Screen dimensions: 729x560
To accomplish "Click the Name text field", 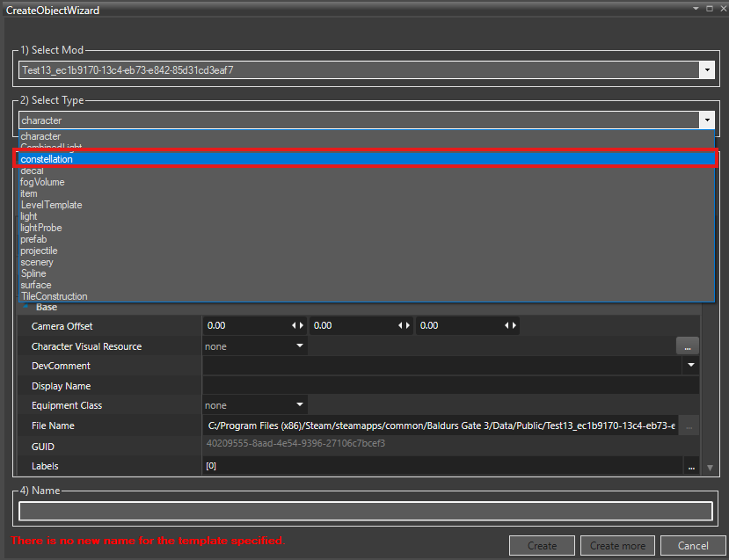I will click(x=366, y=511).
